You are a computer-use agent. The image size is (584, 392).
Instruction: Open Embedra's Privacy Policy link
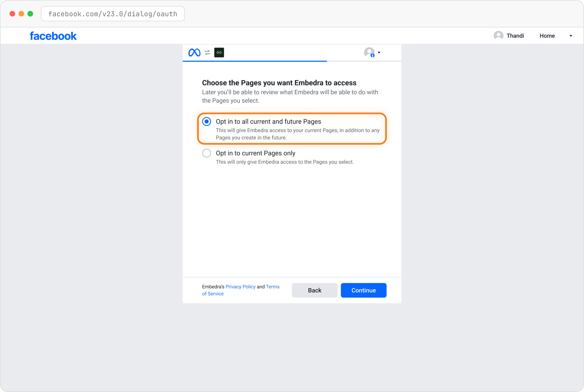(240, 287)
